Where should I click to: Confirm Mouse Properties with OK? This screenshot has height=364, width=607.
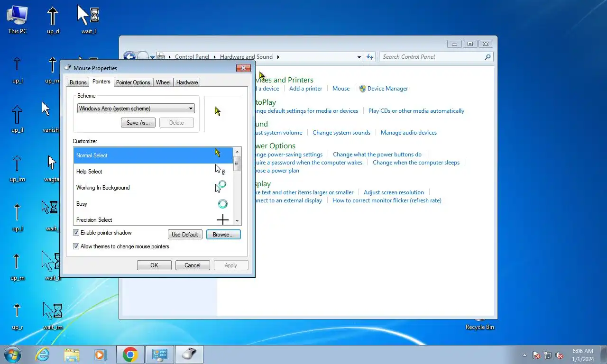(154, 265)
